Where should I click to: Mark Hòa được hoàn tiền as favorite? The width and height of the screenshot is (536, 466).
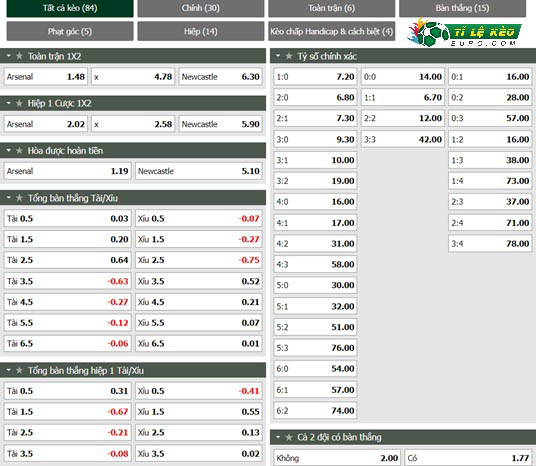tap(19, 150)
